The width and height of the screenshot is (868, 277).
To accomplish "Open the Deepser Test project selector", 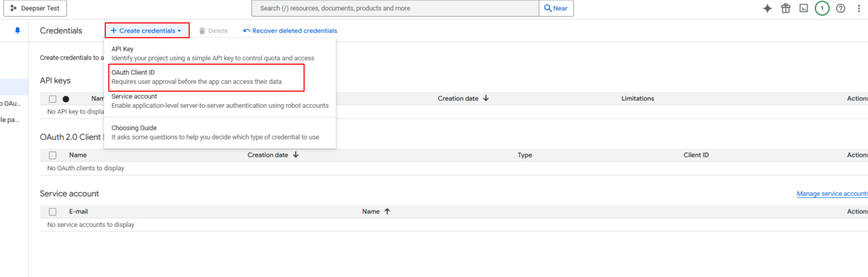I will click(35, 8).
